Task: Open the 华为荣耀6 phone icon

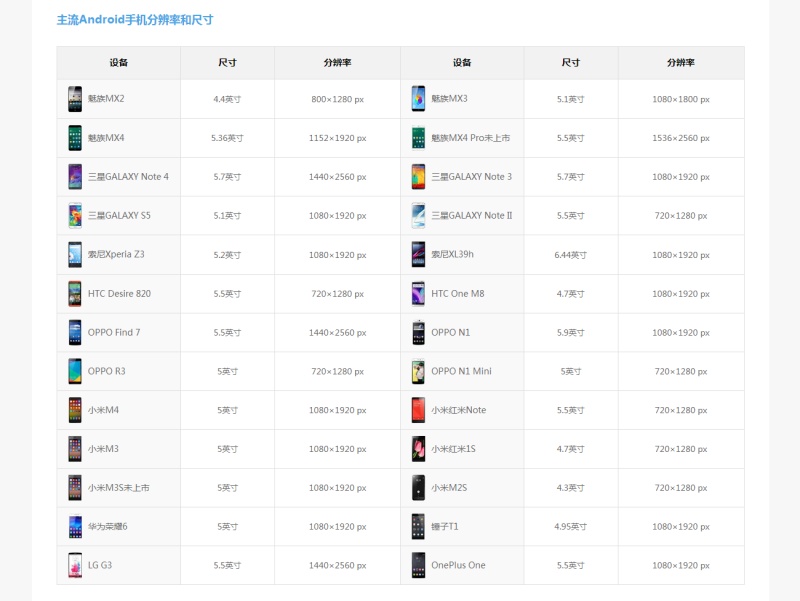Action: [75, 527]
